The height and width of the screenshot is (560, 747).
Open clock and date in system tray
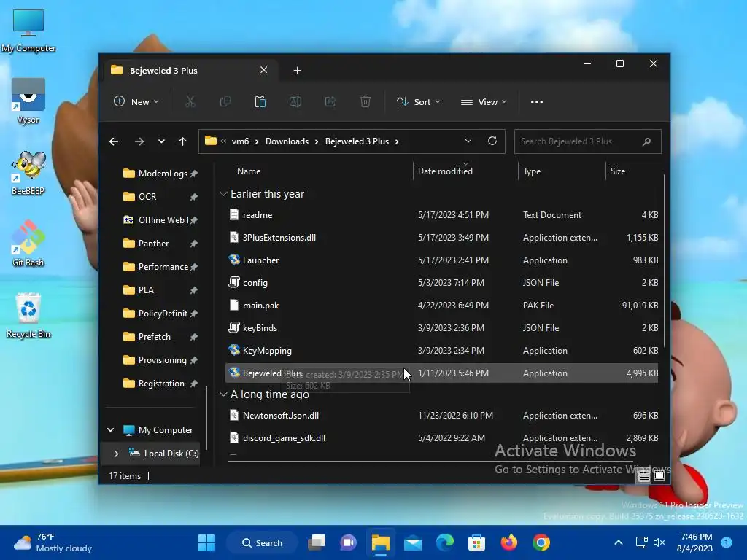(x=695, y=542)
